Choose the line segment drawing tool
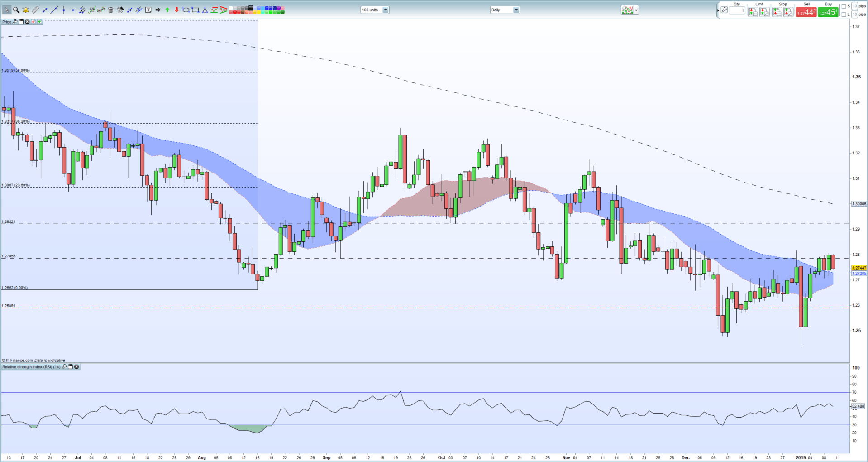The width and height of the screenshot is (868, 462). 45,10
